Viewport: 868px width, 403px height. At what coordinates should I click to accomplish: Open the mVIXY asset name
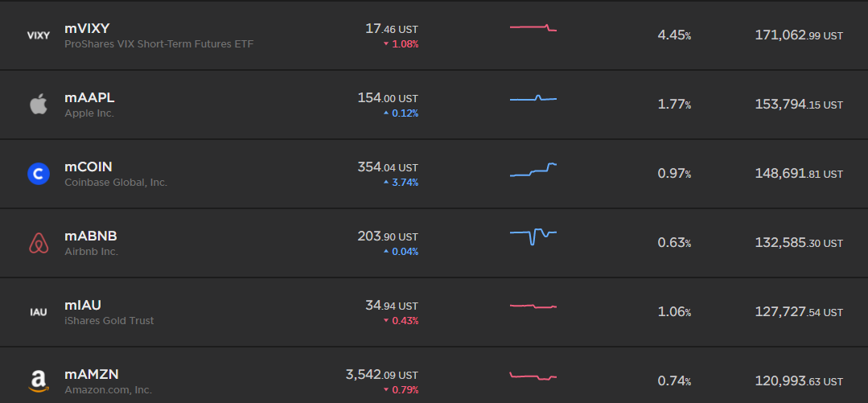point(87,29)
